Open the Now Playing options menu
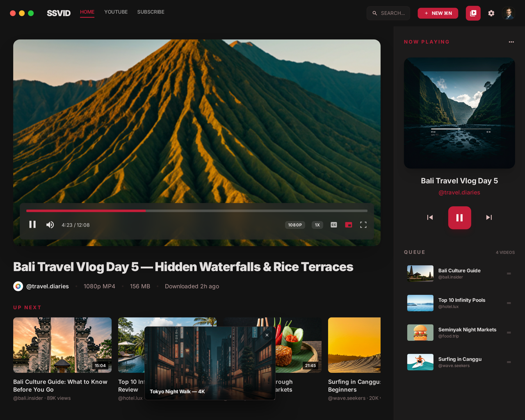 point(511,42)
